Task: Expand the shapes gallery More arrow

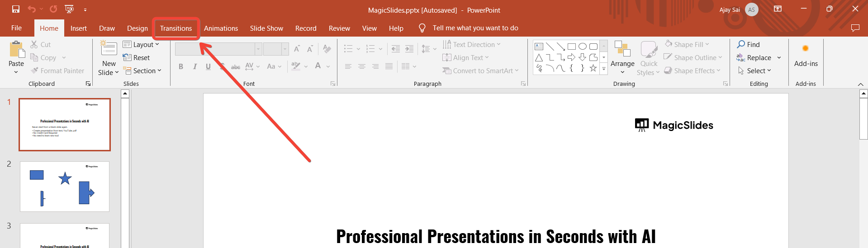Action: click(x=604, y=69)
